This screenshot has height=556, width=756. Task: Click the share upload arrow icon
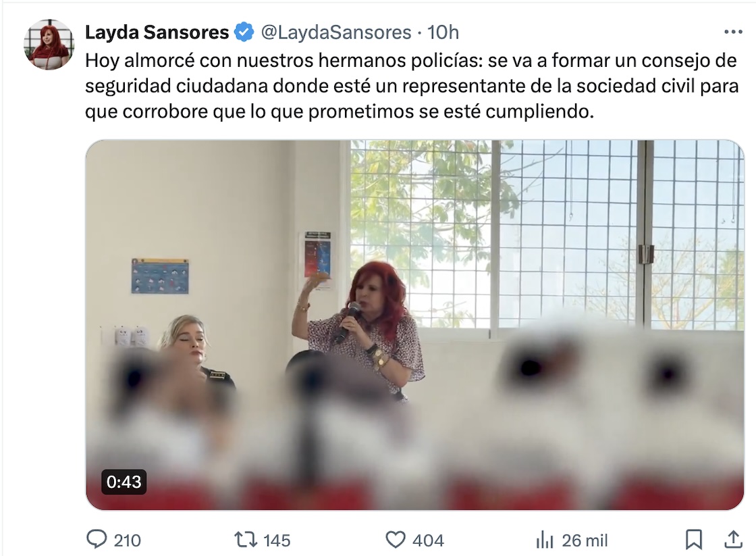pyautogui.click(x=733, y=539)
